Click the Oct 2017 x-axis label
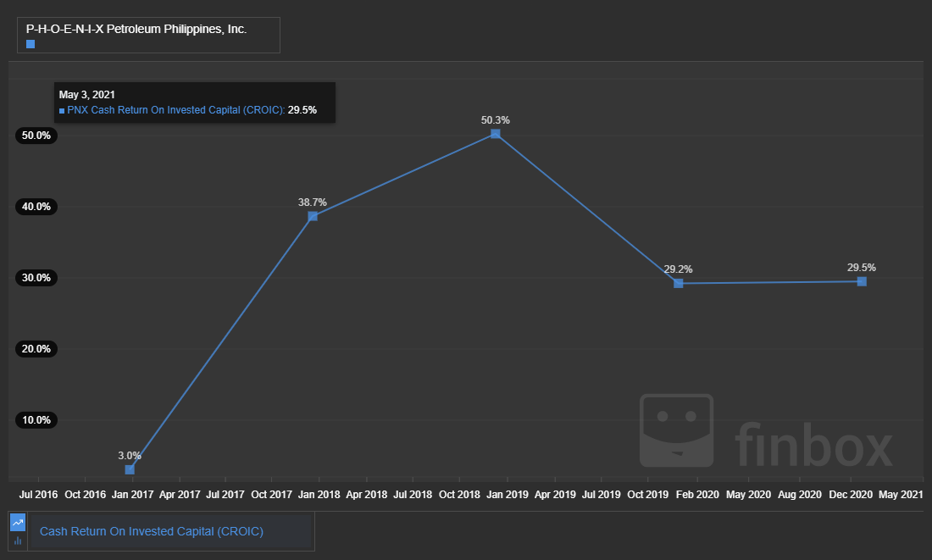This screenshot has width=932, height=560. click(272, 495)
